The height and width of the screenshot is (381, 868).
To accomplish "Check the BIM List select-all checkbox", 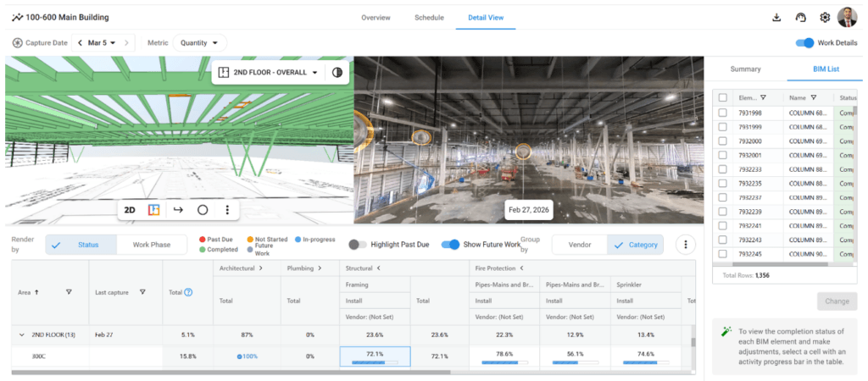I will 723,97.
